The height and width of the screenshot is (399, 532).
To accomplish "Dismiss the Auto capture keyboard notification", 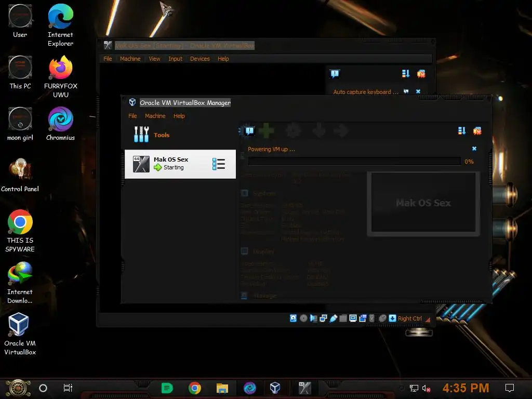I will (418, 91).
